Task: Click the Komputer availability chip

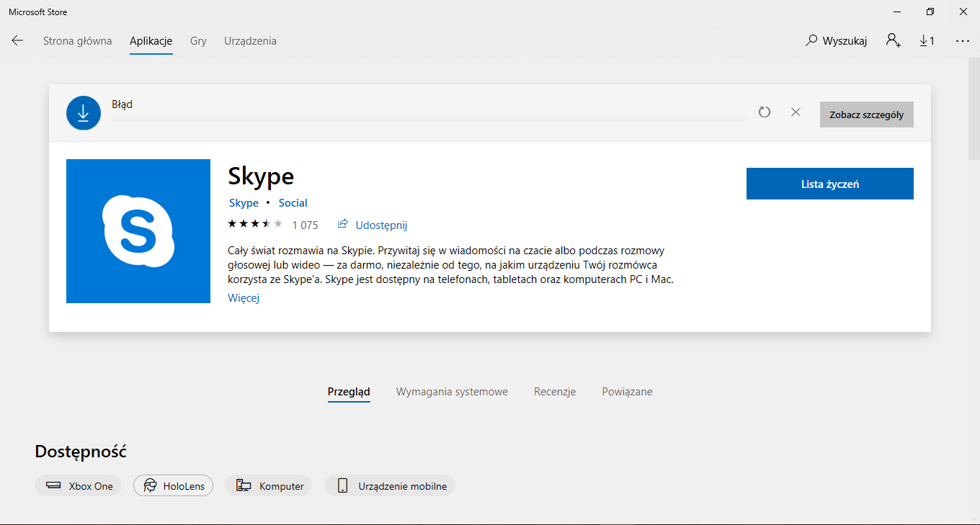Action: click(x=269, y=485)
